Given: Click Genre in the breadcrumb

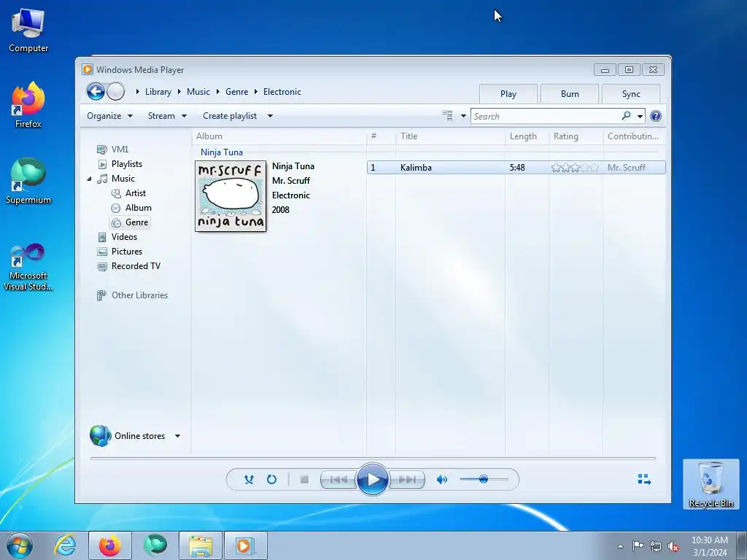Looking at the screenshot, I should (x=237, y=92).
